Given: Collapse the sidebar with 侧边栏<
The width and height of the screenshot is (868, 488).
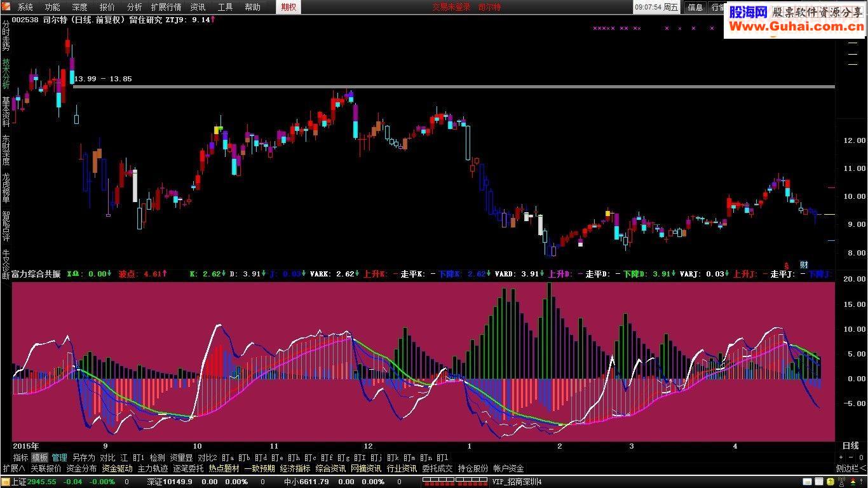Looking at the screenshot, I should (x=850, y=468).
